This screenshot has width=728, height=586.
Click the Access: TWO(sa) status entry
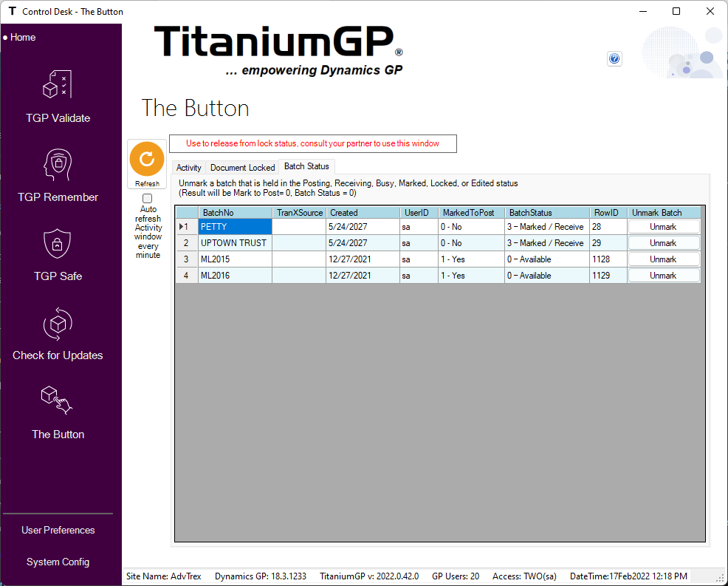click(x=524, y=576)
